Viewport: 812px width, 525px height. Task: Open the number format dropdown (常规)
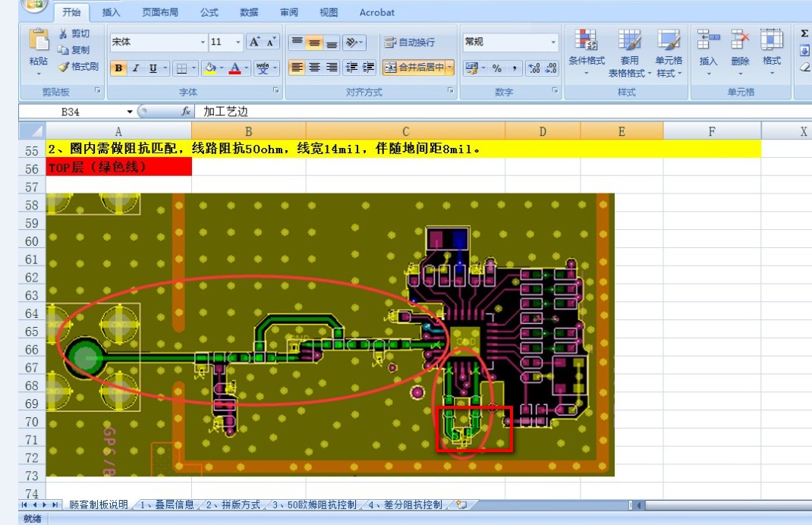pos(553,42)
